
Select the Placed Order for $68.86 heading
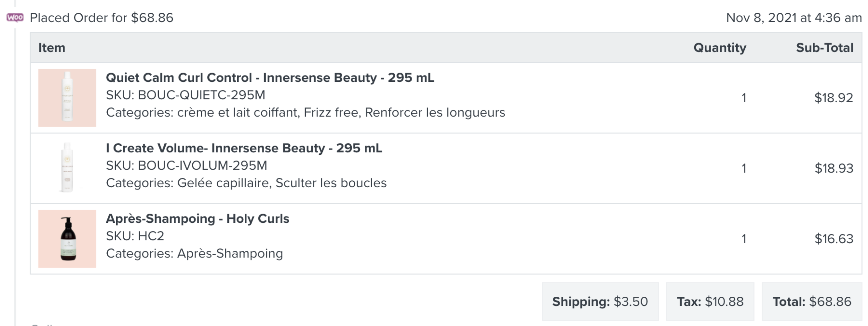click(x=101, y=17)
